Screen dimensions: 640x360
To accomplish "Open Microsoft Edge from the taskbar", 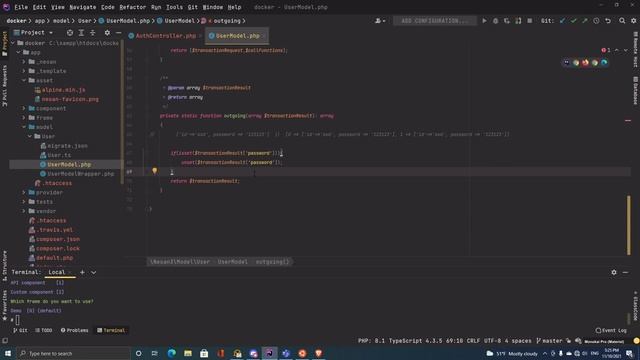I will click(171, 353).
